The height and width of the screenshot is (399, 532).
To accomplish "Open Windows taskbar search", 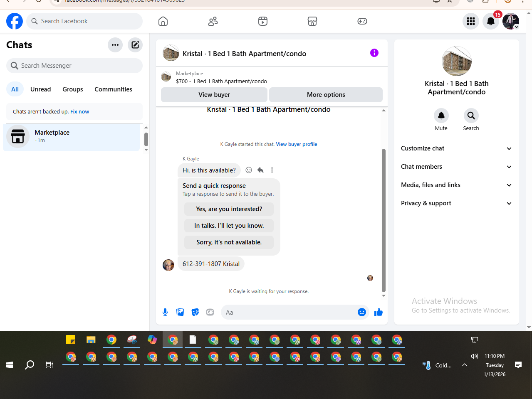I will click(x=30, y=365).
